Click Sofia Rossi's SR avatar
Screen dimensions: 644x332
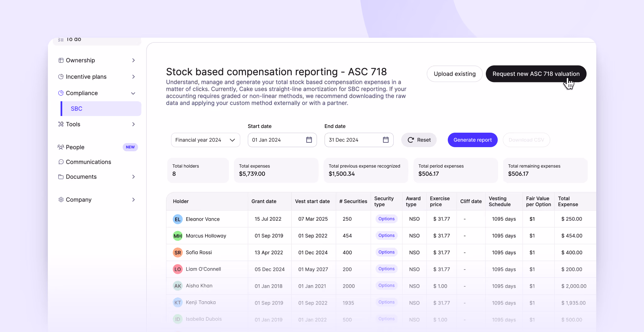click(x=178, y=252)
